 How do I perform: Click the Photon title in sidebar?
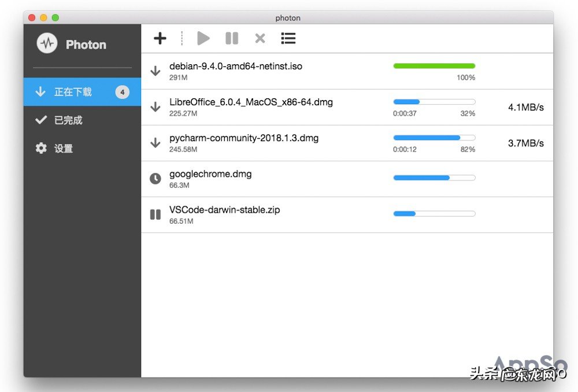pyautogui.click(x=86, y=45)
